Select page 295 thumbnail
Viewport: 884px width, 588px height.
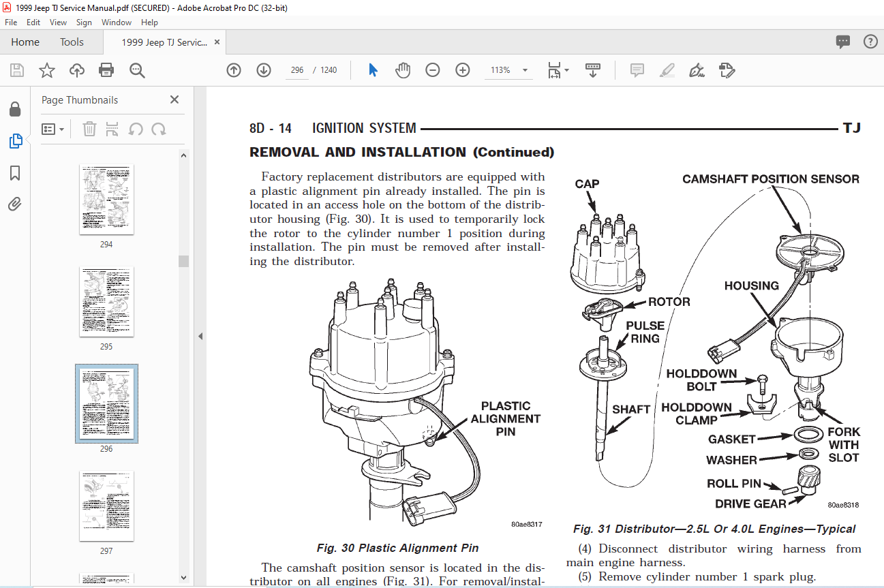tap(106, 301)
